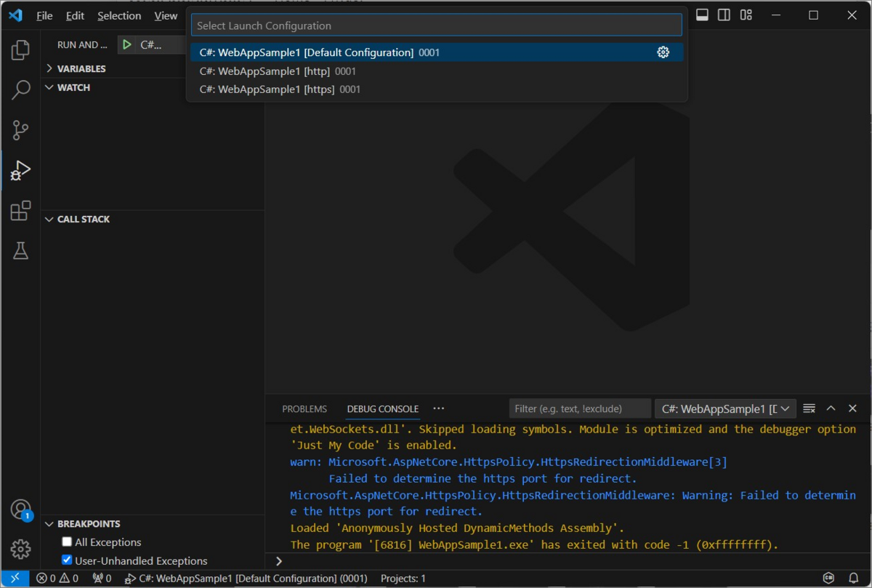Open debug session dropdown C#: WebAppSample1
This screenshot has width=872, height=588.
(x=725, y=408)
